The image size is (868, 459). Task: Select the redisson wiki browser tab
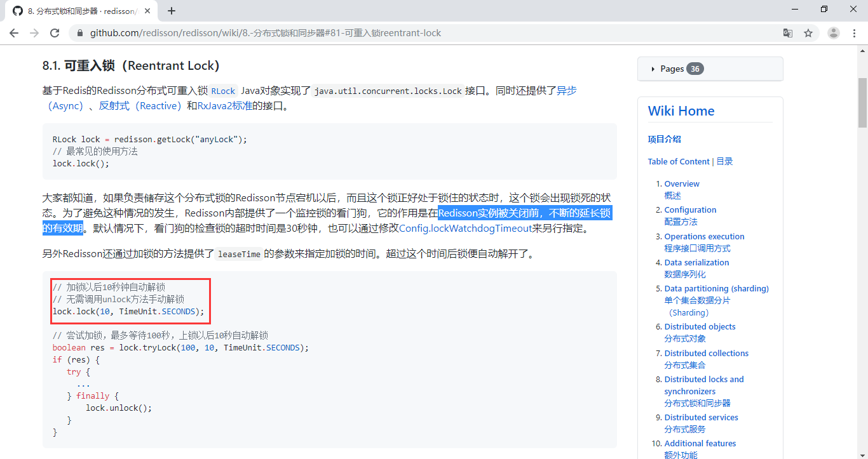[x=81, y=11]
